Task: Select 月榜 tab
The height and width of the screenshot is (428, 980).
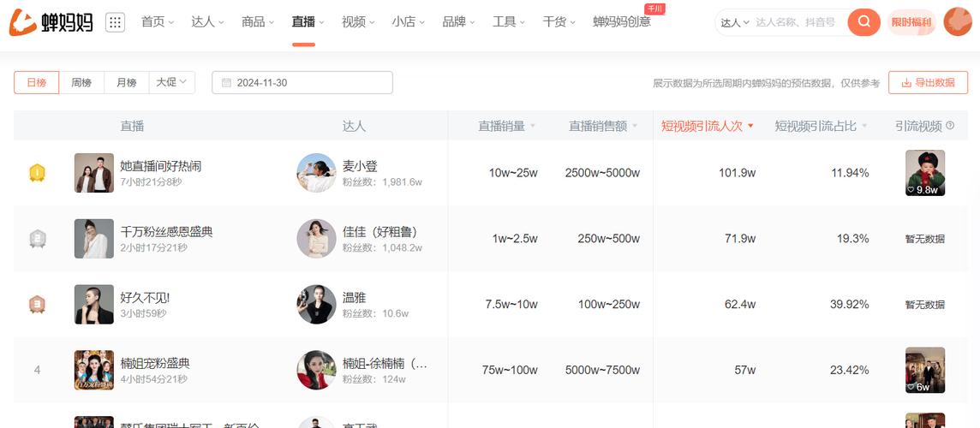Action: (127, 82)
